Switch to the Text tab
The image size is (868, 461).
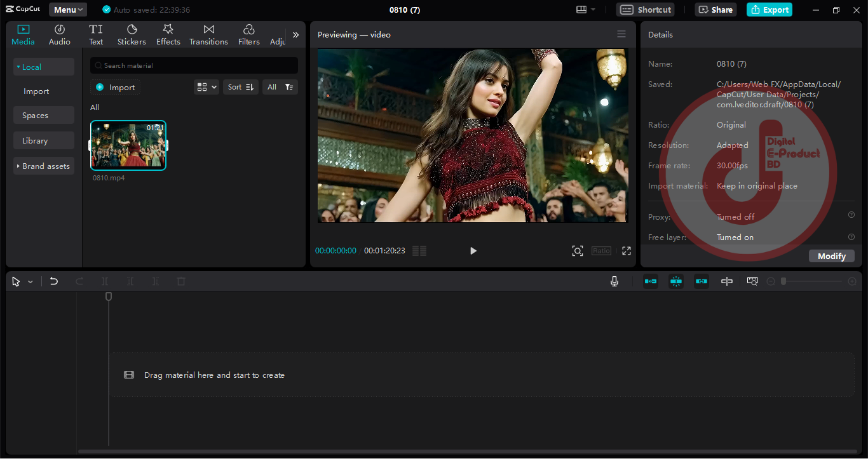[x=96, y=35]
